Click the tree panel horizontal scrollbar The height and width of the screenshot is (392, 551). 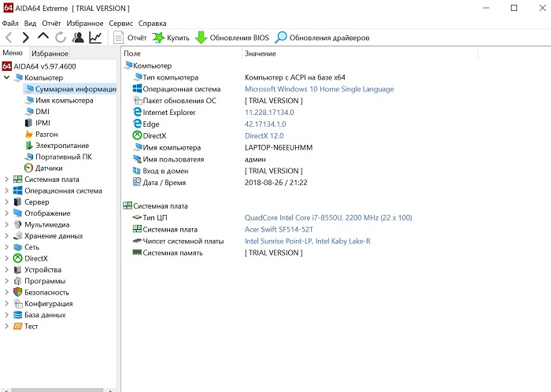pos(57,390)
